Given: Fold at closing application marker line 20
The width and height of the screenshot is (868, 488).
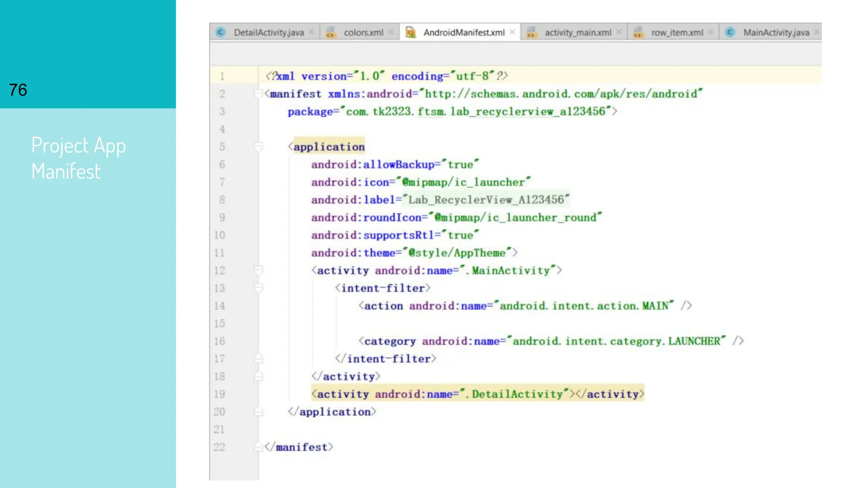Looking at the screenshot, I should [x=258, y=411].
